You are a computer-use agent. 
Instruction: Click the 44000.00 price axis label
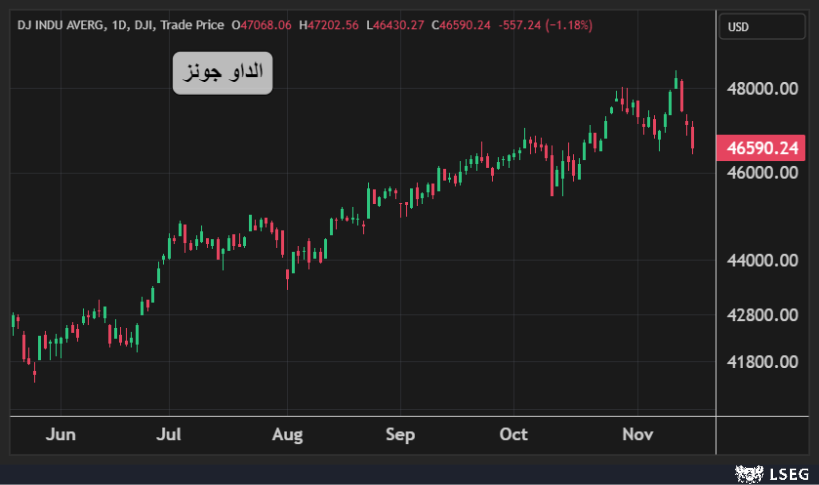tap(762, 260)
